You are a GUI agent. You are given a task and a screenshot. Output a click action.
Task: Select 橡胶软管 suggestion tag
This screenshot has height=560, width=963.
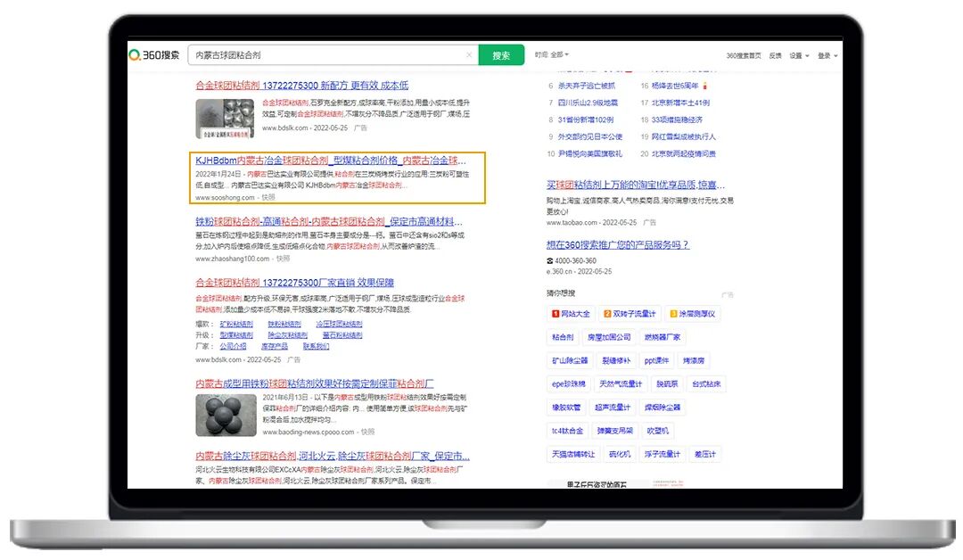[x=566, y=408]
